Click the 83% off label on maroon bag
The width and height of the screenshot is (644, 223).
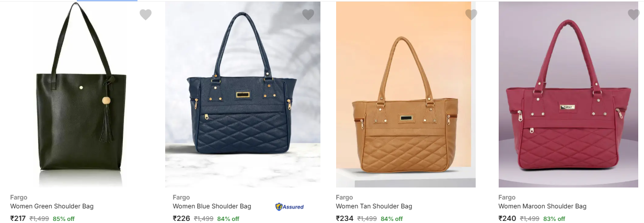click(x=554, y=219)
